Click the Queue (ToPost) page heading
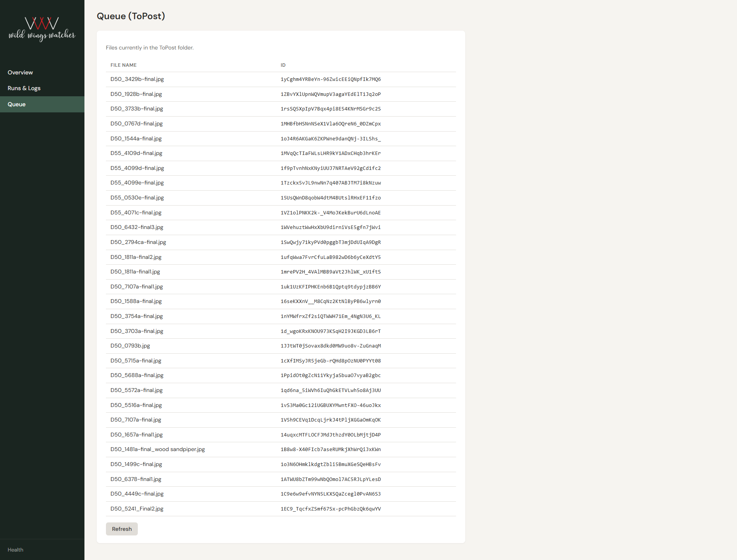Screen dimensions: 737x560 (x=131, y=16)
